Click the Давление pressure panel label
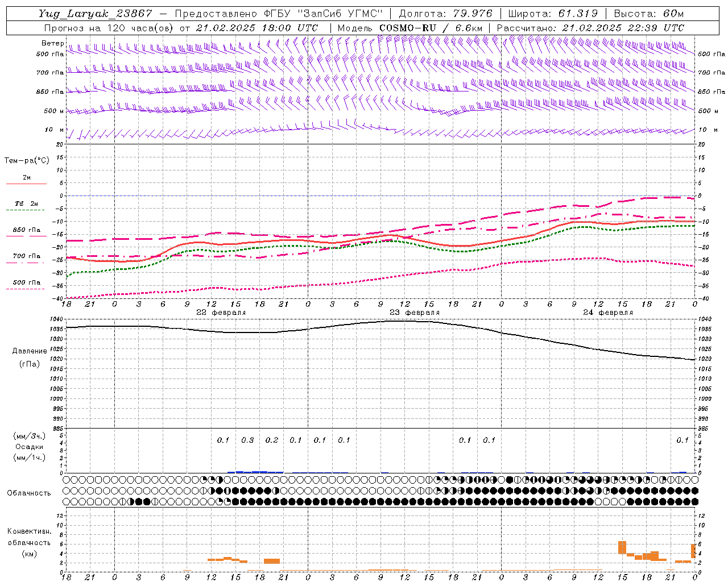This screenshot has height=582, width=728. coord(30,351)
